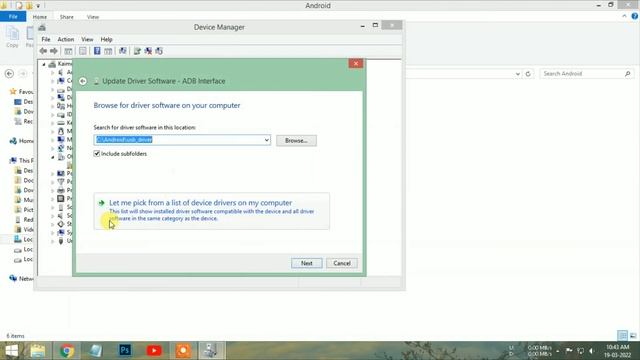Switch to the Explorer Share tab
640x360 pixels.
pos(67,17)
